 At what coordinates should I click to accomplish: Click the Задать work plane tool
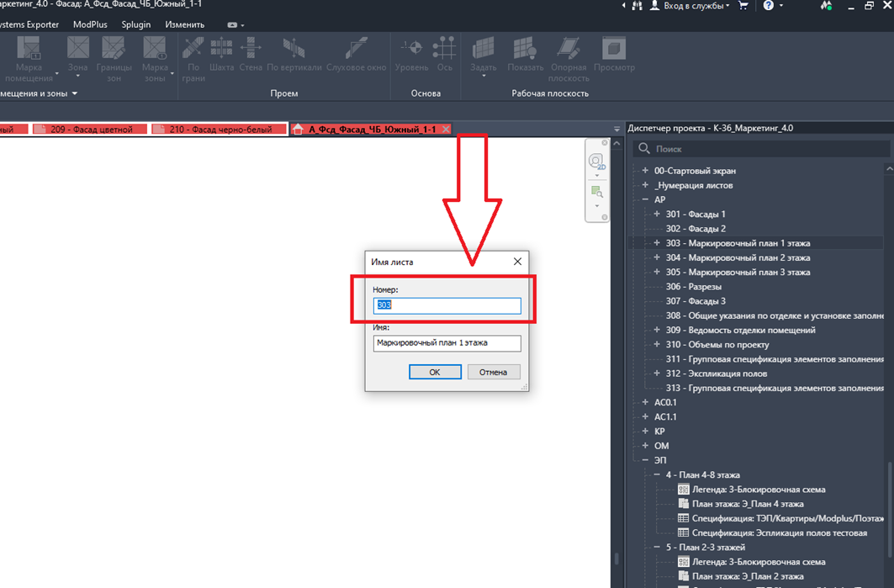point(484,56)
